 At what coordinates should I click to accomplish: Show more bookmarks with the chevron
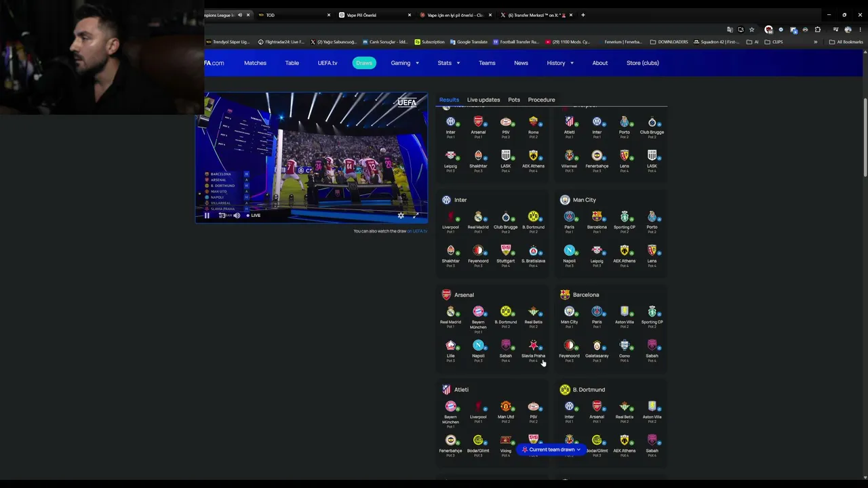click(816, 42)
